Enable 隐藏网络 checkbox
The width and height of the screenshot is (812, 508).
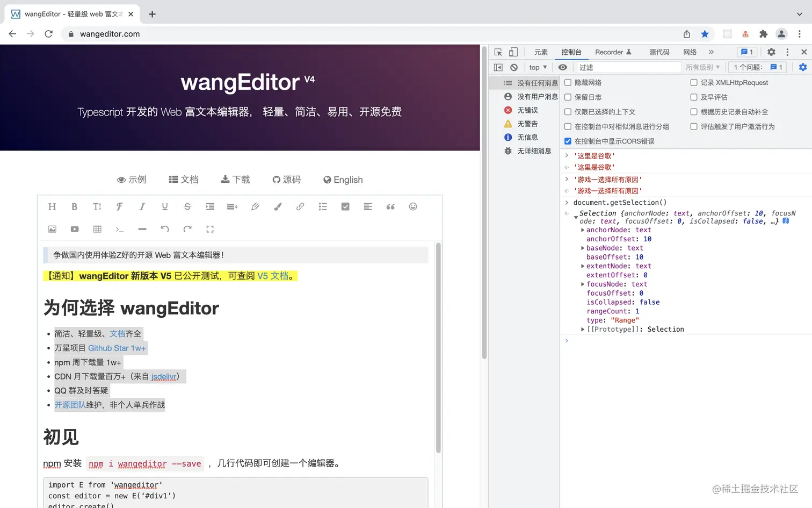(x=568, y=83)
